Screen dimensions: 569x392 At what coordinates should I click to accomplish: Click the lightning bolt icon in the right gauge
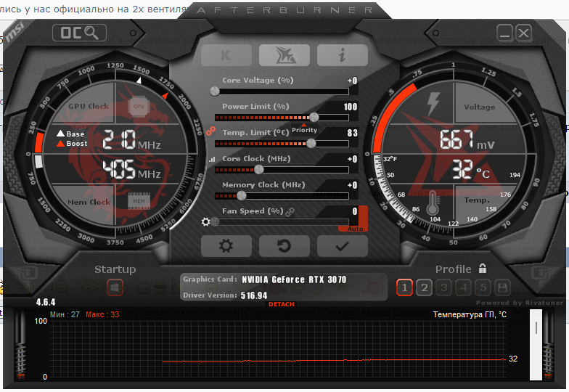pyautogui.click(x=433, y=105)
